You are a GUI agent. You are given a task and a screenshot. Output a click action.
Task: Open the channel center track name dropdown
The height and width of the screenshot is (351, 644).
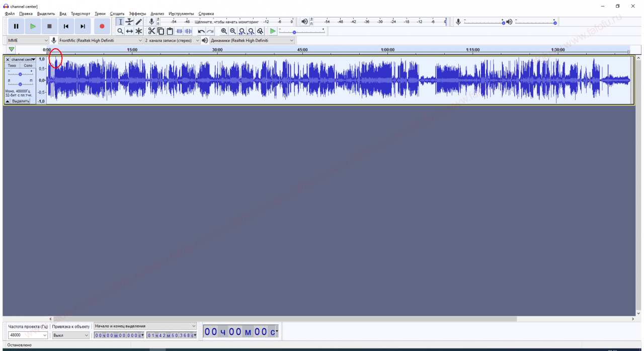pyautogui.click(x=23, y=59)
